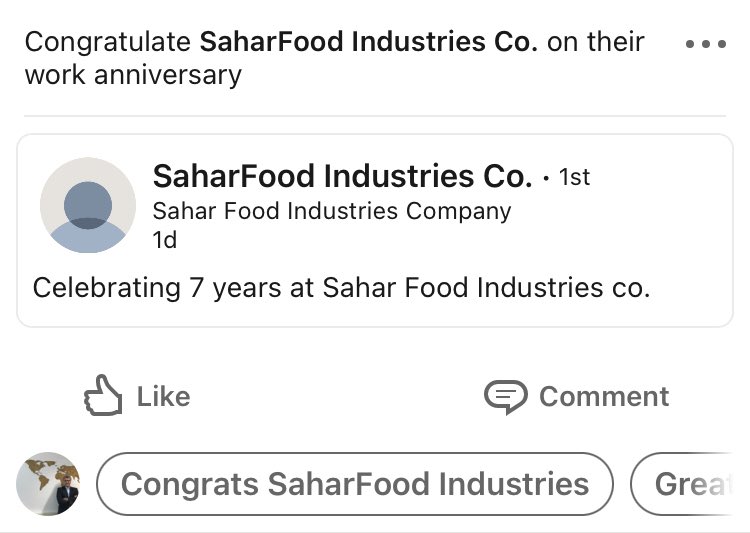Click the 'Sahar Food Industries Company' subtitle

pos(332,211)
